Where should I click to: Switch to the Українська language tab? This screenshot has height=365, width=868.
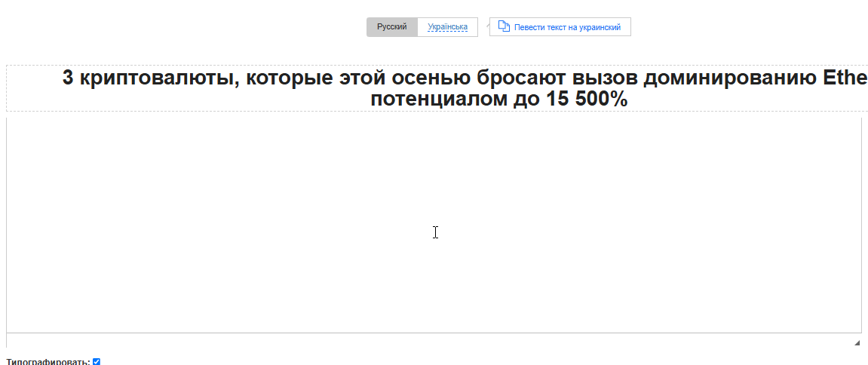pos(448,27)
